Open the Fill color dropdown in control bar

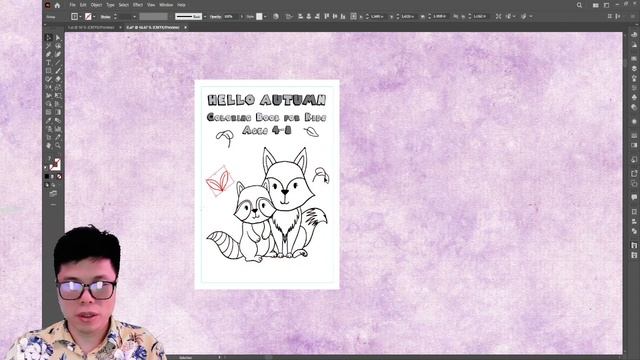click(80, 16)
